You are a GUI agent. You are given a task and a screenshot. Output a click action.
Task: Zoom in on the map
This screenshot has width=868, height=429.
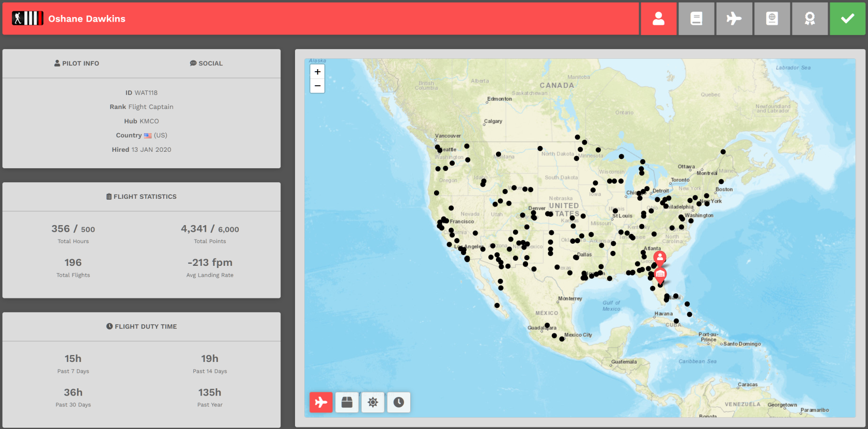(x=317, y=72)
